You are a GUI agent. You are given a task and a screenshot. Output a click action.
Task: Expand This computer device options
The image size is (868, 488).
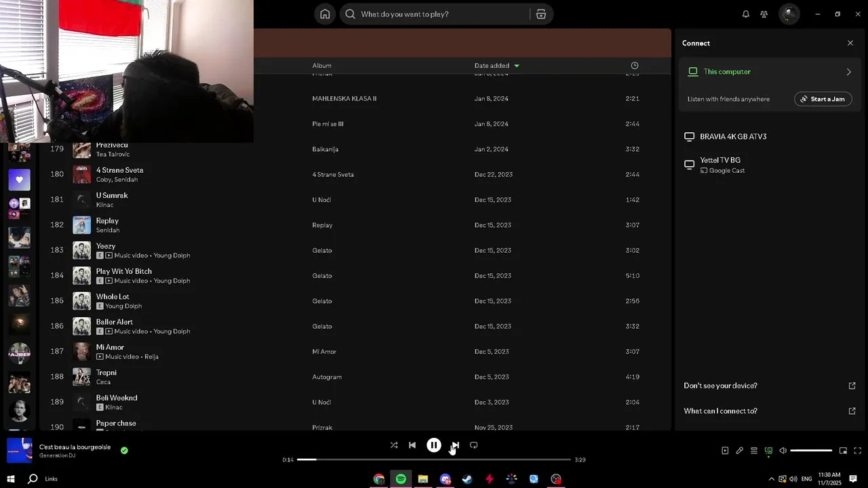[x=848, y=72]
